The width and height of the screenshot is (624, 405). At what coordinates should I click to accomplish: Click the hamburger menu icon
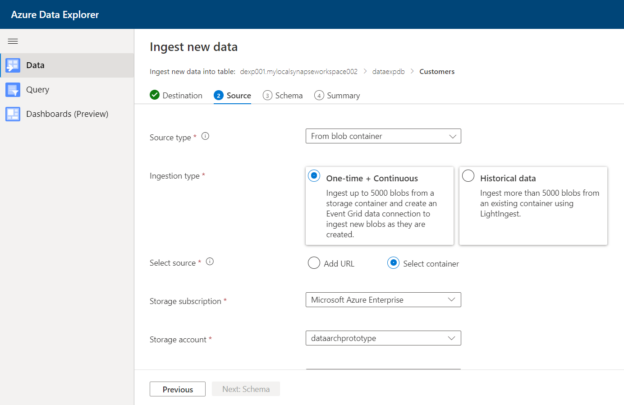pos(13,40)
